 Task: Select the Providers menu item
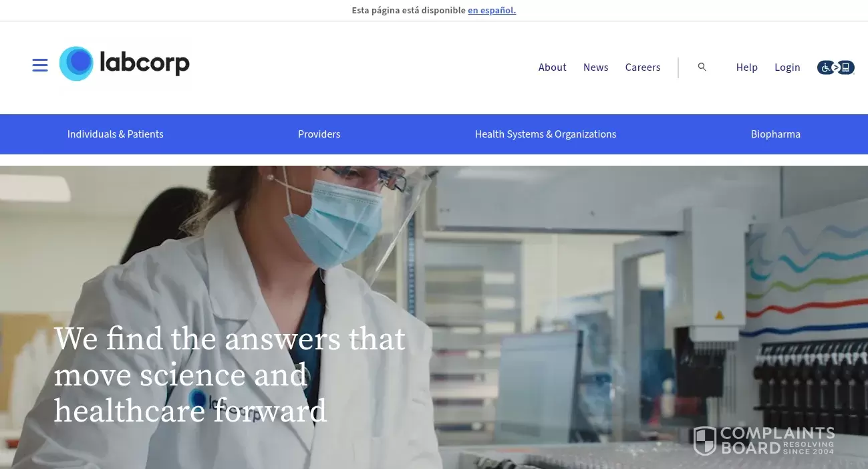319,134
